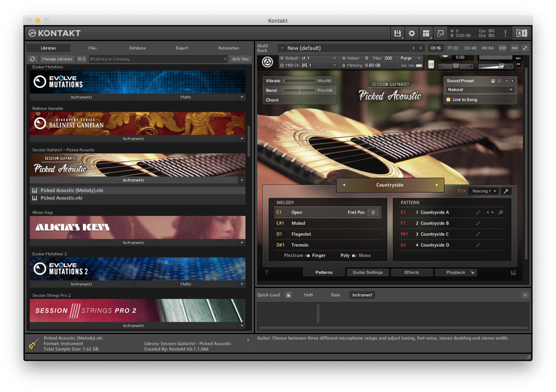Click the NI logo icon

point(521,33)
